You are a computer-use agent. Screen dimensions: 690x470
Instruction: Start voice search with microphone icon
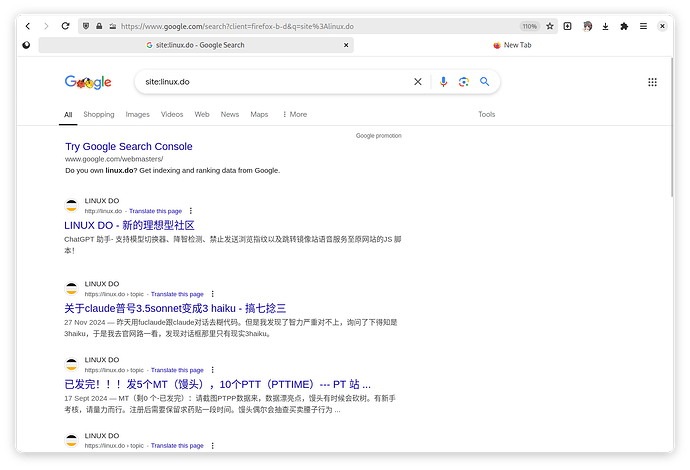(443, 82)
